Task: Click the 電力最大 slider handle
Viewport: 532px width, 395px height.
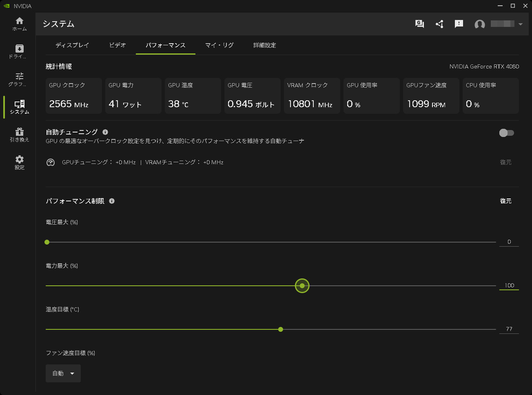Action: [x=302, y=286]
